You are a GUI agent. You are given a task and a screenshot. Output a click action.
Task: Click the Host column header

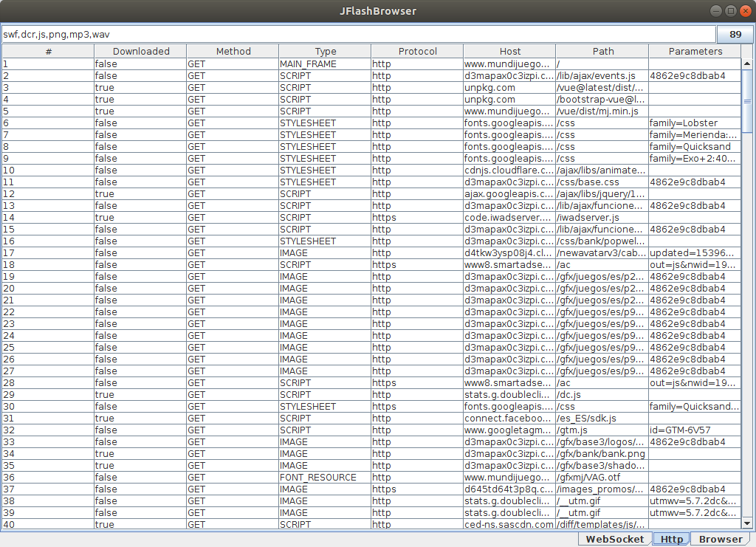click(x=509, y=51)
